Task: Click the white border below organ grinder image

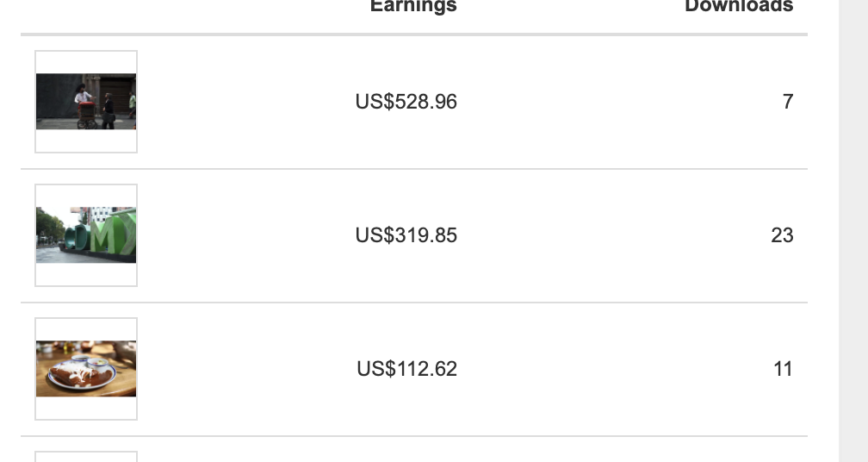Action: [86, 140]
